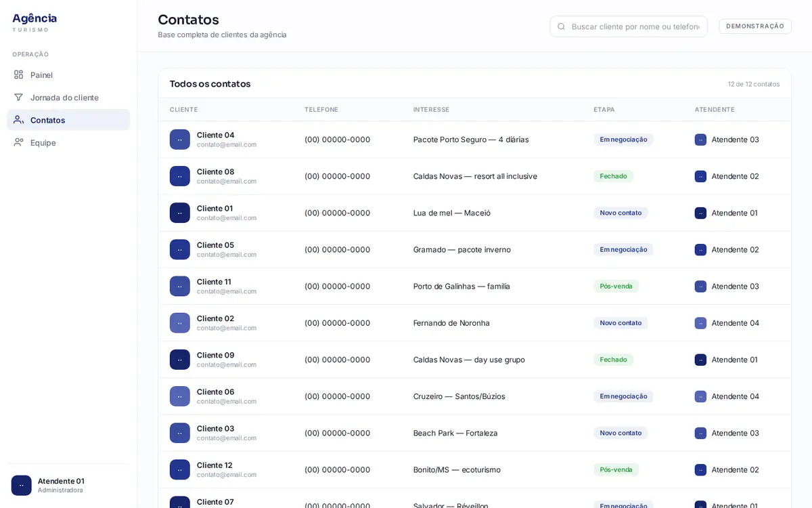Click the CLIENTE column header
Screen dimensions: 812x508
184,110
